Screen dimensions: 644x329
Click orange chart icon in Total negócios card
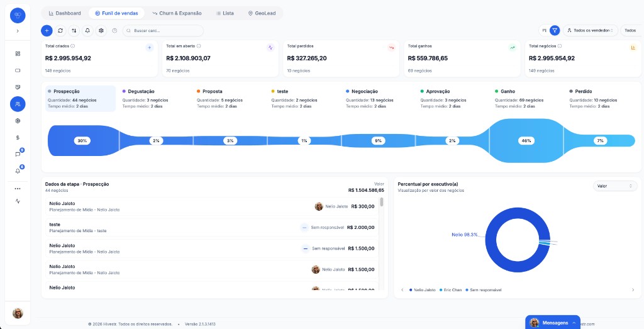[633, 48]
